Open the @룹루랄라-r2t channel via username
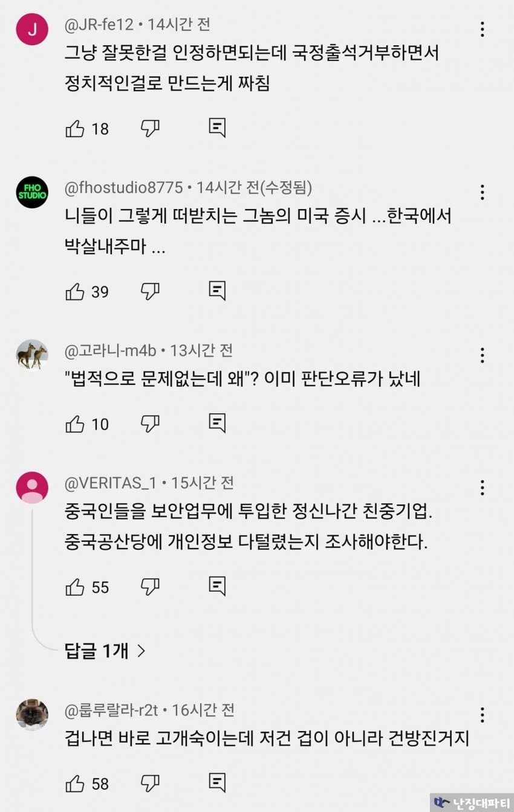Viewport: 514px width, 812px height. click(111, 710)
